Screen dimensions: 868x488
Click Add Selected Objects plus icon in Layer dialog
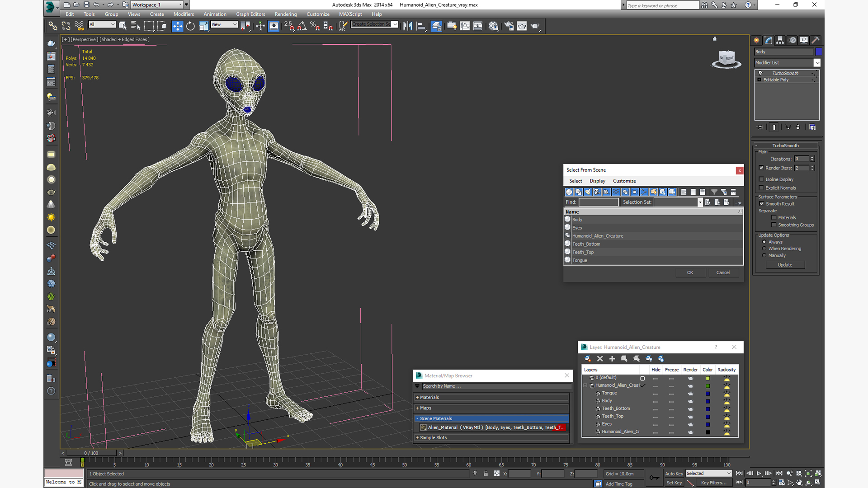(612, 358)
